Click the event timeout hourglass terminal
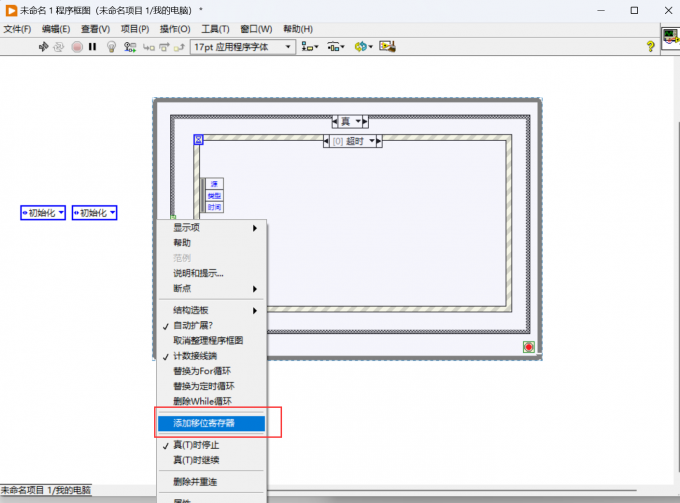The height and width of the screenshot is (503, 680). [x=198, y=140]
